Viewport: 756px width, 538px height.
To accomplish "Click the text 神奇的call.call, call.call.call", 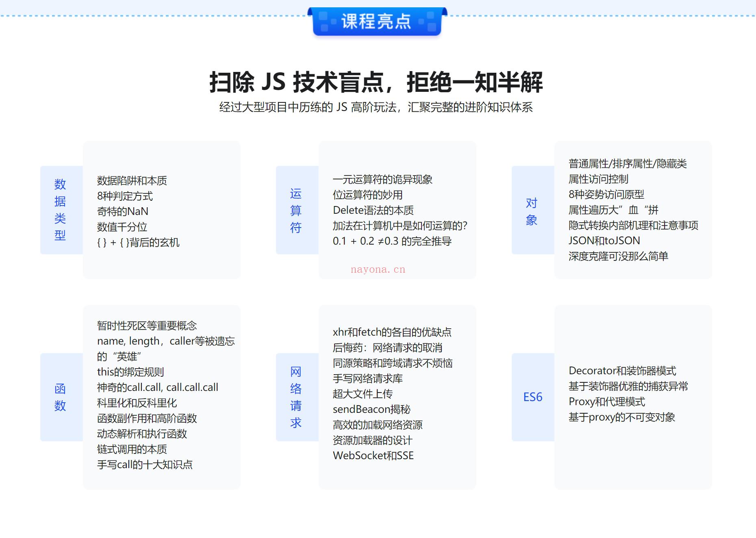I will click(158, 388).
